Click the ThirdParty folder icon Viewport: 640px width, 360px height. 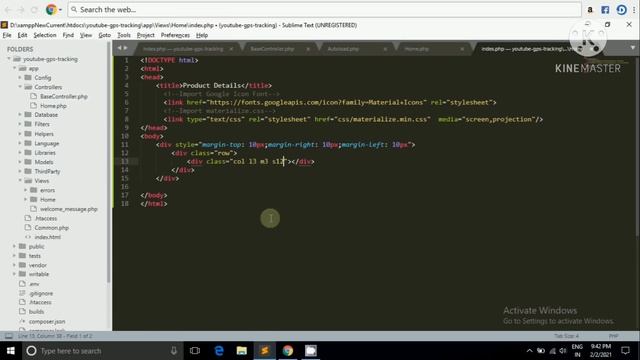point(28,171)
